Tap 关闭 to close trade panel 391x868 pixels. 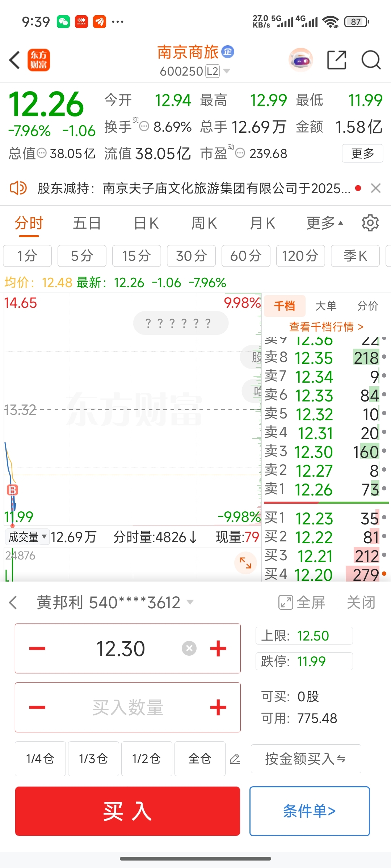tap(361, 602)
